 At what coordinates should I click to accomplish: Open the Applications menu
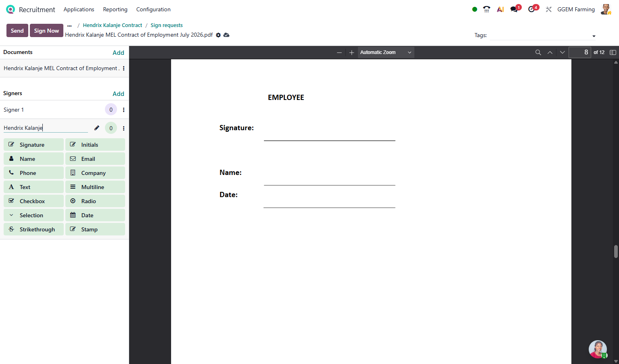(x=79, y=9)
